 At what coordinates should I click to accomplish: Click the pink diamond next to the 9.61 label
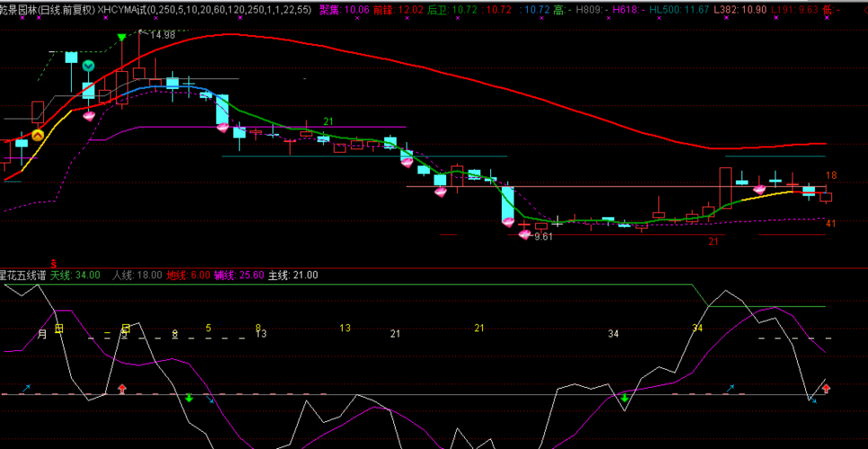524,234
